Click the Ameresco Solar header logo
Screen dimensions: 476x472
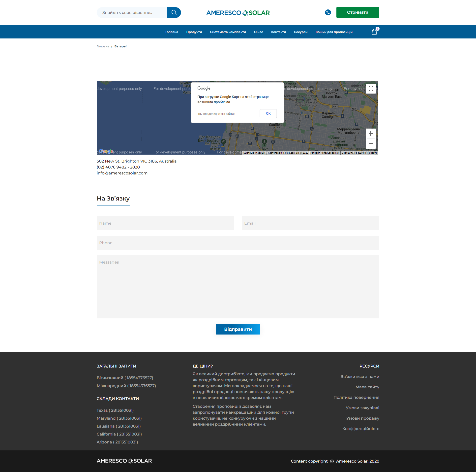[x=238, y=13]
